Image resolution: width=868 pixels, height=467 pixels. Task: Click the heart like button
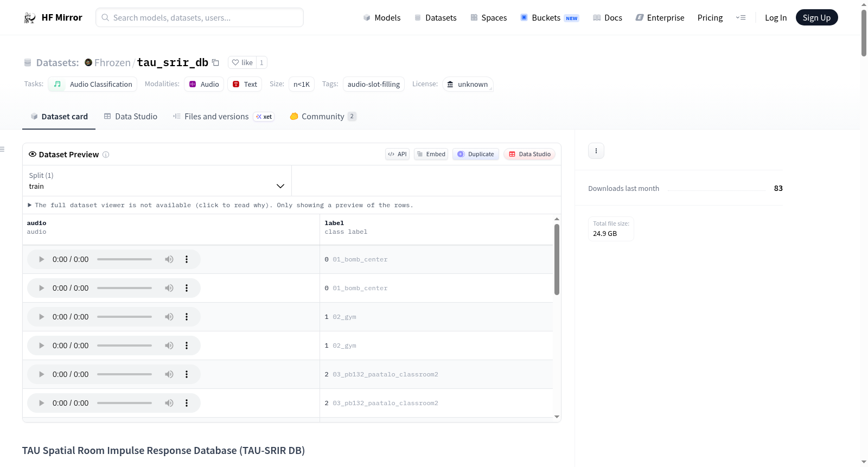point(242,62)
